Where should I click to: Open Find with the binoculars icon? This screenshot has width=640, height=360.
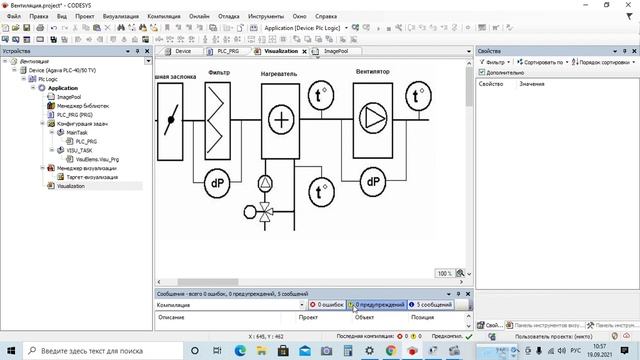pos(121,28)
